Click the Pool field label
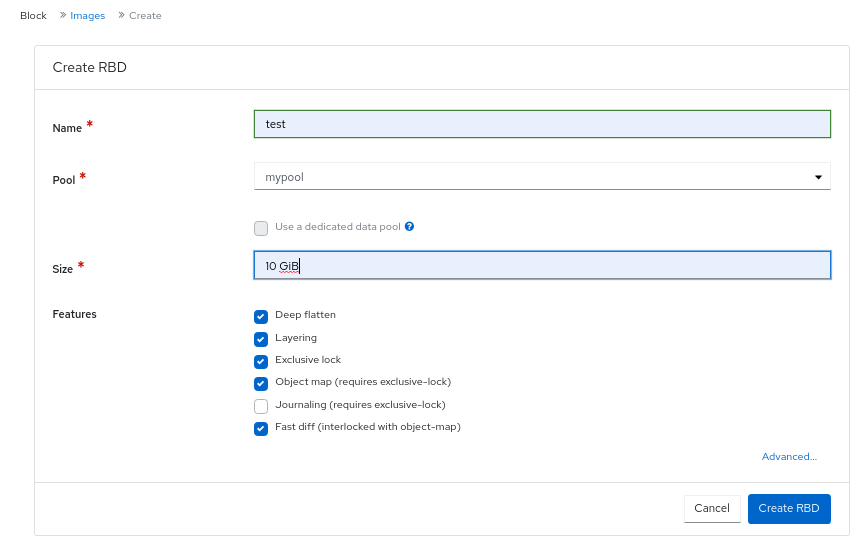Viewport: 860px width, 553px height. coord(63,180)
